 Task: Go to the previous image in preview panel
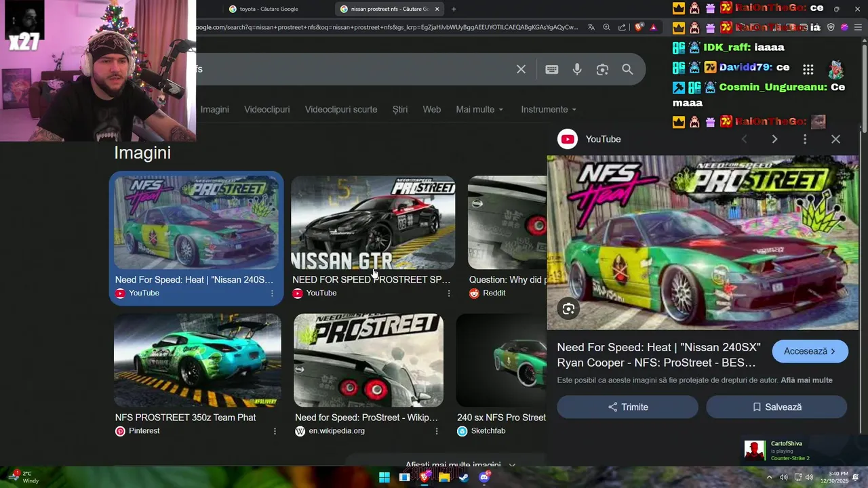744,139
